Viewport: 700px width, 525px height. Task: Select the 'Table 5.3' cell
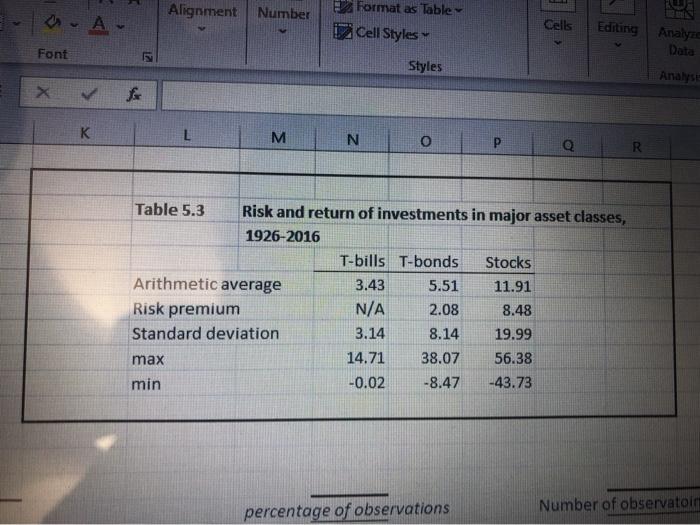click(185, 210)
